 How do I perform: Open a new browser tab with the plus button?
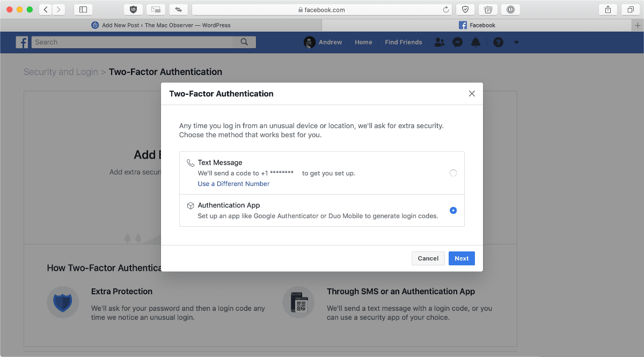638,25
